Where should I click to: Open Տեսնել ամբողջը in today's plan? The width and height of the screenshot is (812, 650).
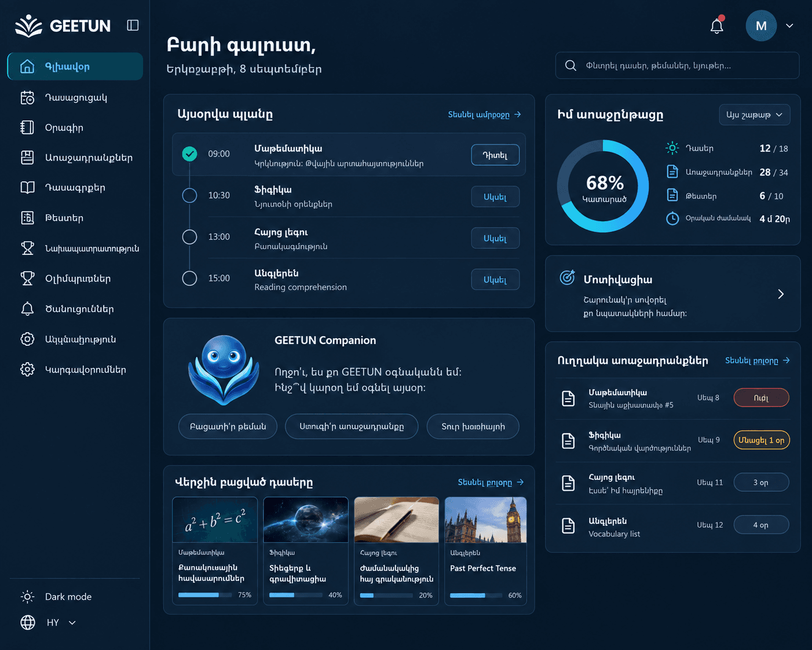tap(485, 115)
